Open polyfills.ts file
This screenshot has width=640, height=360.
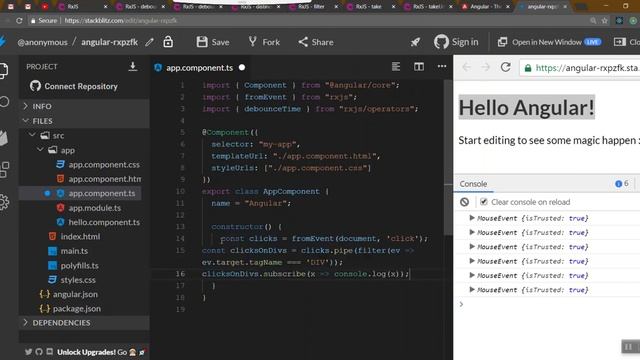coord(73,265)
